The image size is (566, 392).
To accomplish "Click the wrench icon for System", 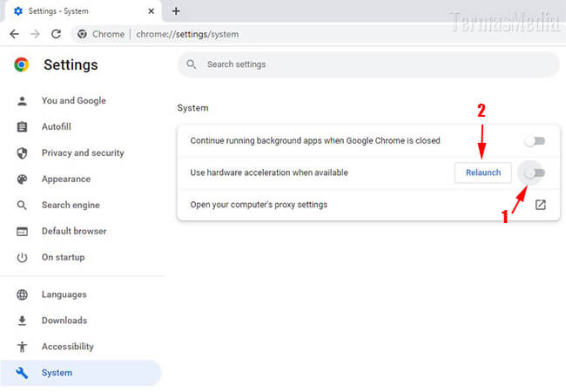I will point(22,373).
